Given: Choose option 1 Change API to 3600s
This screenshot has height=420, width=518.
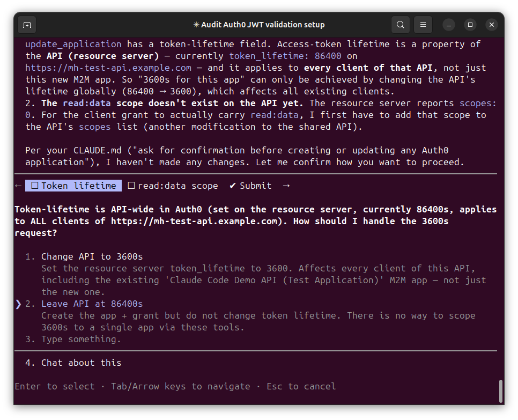Looking at the screenshot, I should click(x=92, y=257).
